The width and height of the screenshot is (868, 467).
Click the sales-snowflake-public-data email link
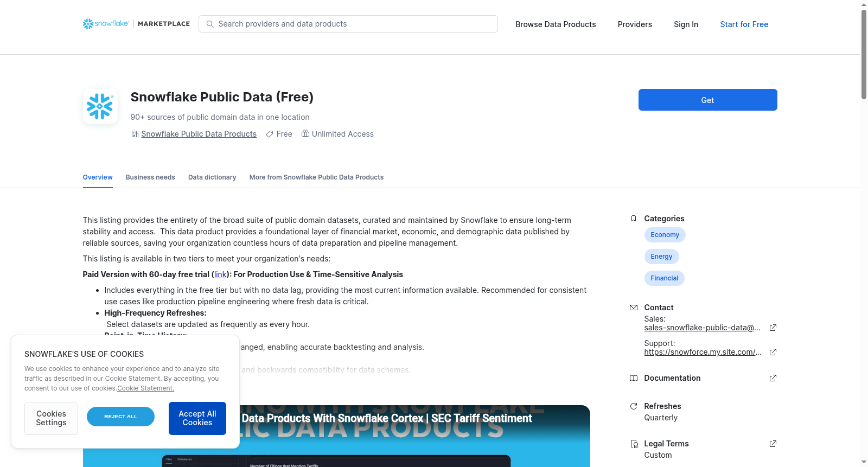(x=702, y=328)
